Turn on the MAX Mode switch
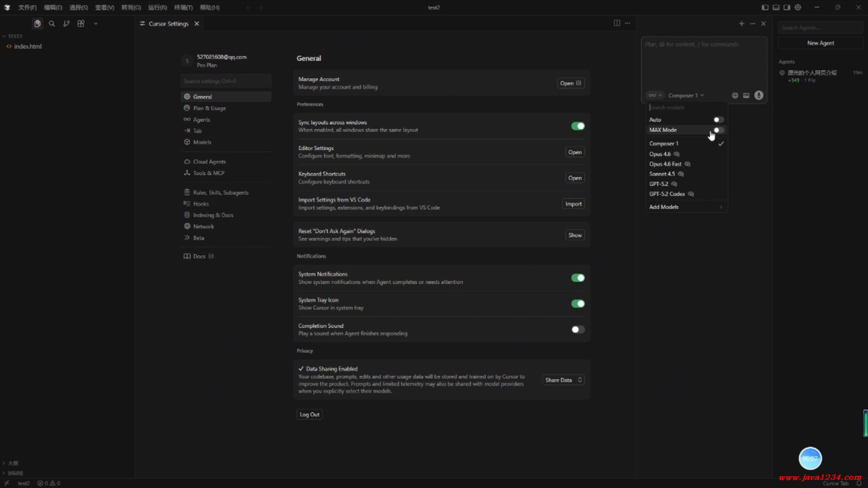The height and width of the screenshot is (488, 868). pos(718,130)
